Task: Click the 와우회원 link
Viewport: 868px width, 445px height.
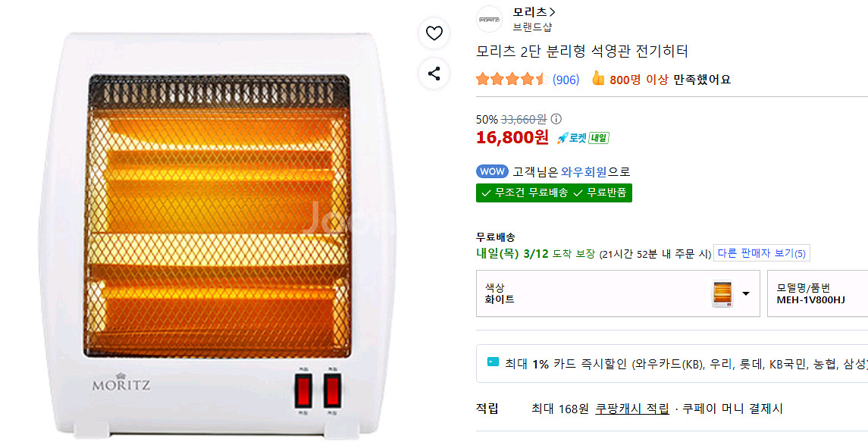Action: coord(584,172)
